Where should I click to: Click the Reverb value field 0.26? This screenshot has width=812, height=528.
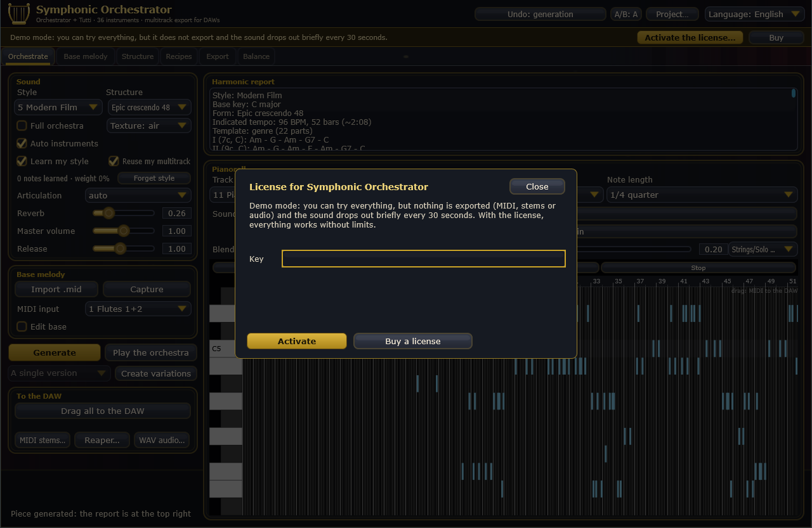[177, 213]
